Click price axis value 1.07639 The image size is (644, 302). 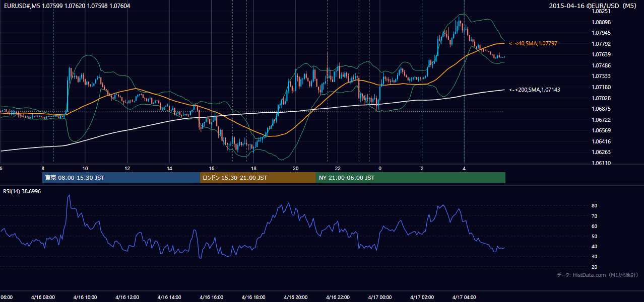click(602, 55)
